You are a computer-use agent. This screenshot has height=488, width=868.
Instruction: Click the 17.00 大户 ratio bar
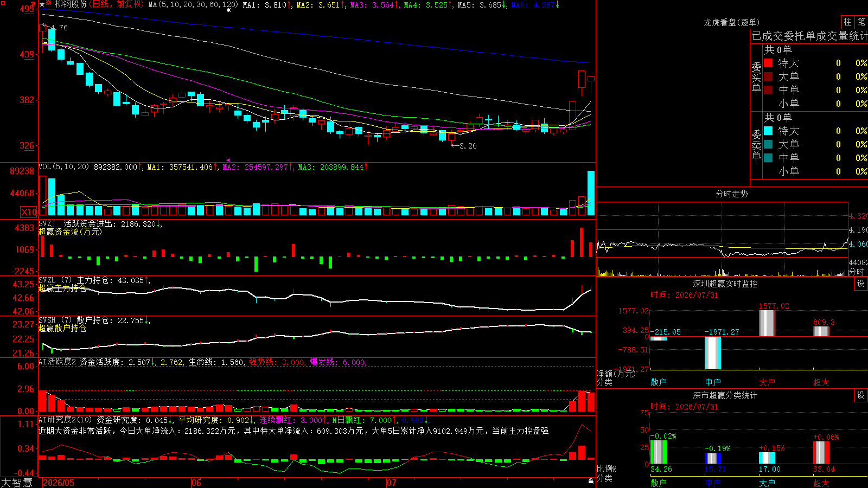point(767,458)
